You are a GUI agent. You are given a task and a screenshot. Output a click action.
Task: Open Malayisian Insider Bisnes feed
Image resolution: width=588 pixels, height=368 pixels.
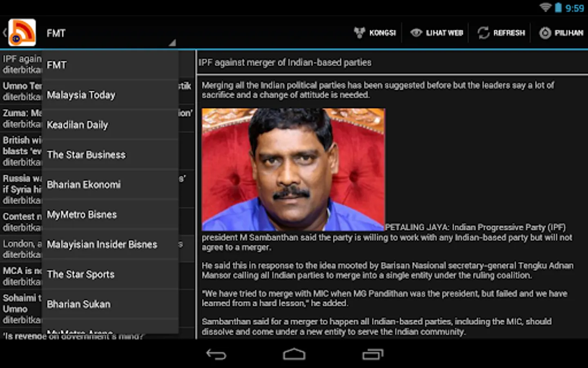(110, 244)
